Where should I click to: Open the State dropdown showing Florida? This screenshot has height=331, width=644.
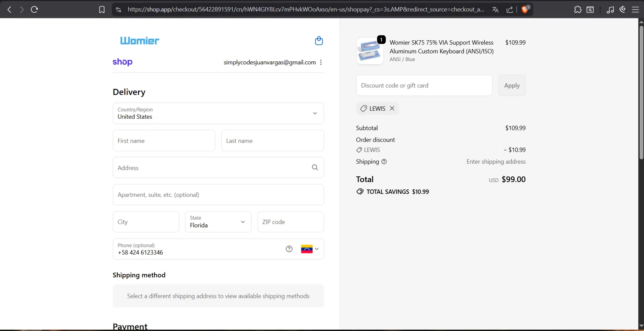218,222
